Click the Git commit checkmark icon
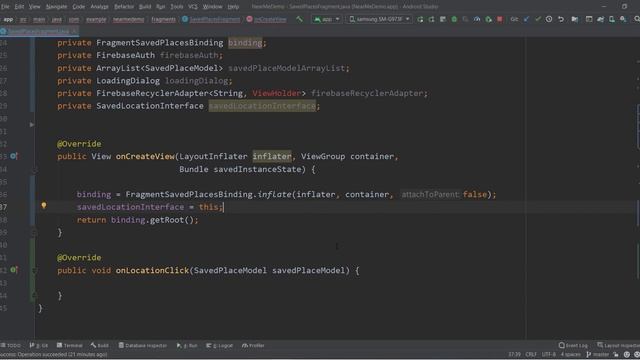640x360 pixels. pos(538,19)
